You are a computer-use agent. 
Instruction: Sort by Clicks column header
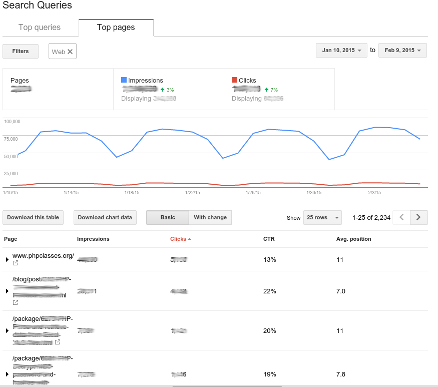(180, 239)
